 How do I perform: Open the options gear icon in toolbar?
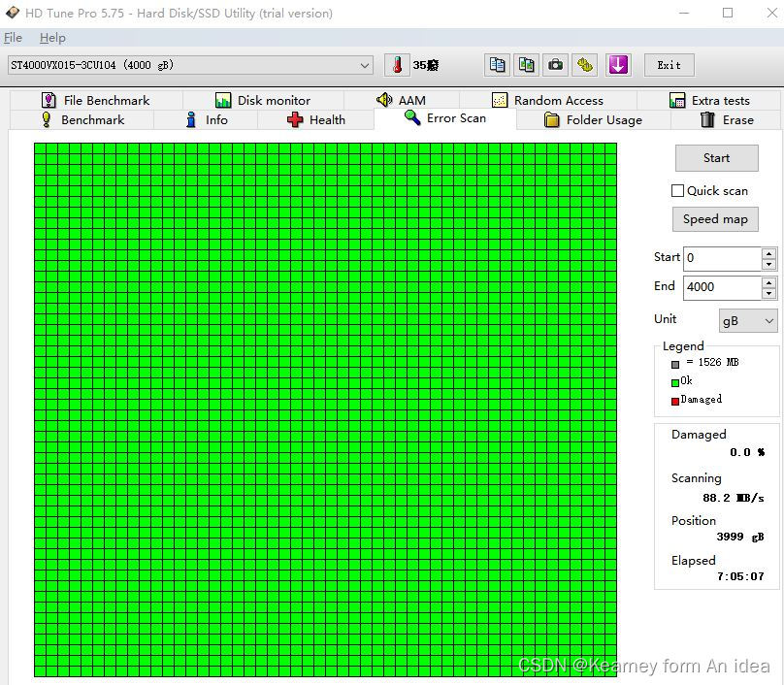pos(585,65)
